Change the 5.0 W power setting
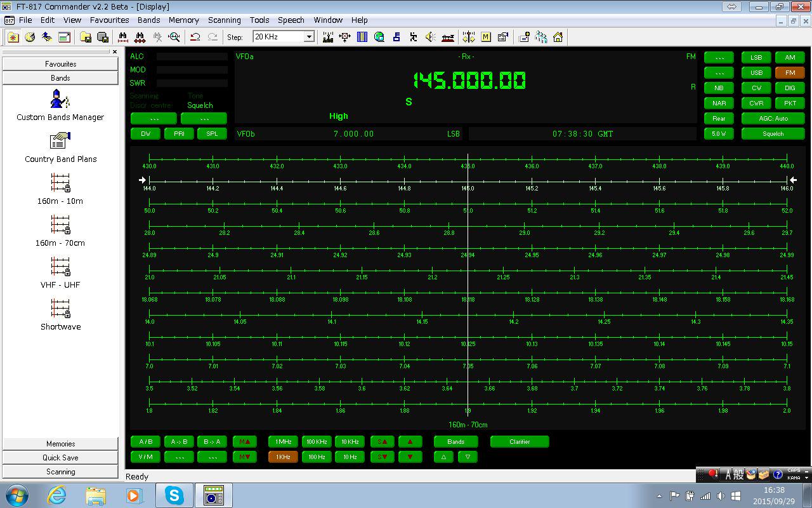 point(719,134)
